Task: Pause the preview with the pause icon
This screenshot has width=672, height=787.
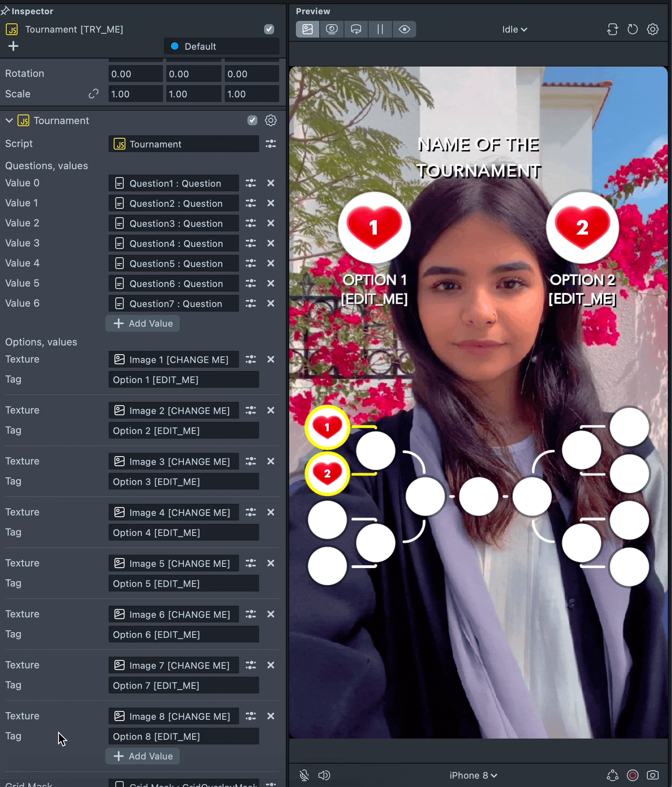Action: (x=380, y=29)
